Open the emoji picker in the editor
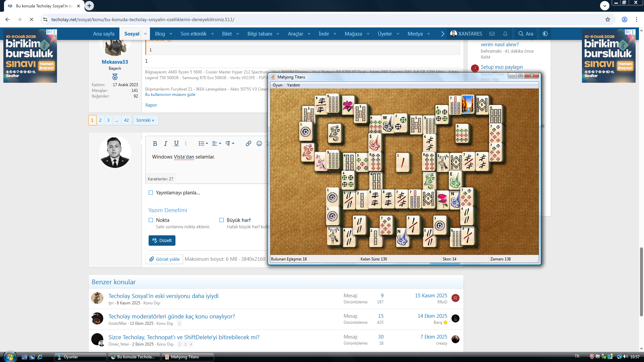 pos(259,143)
